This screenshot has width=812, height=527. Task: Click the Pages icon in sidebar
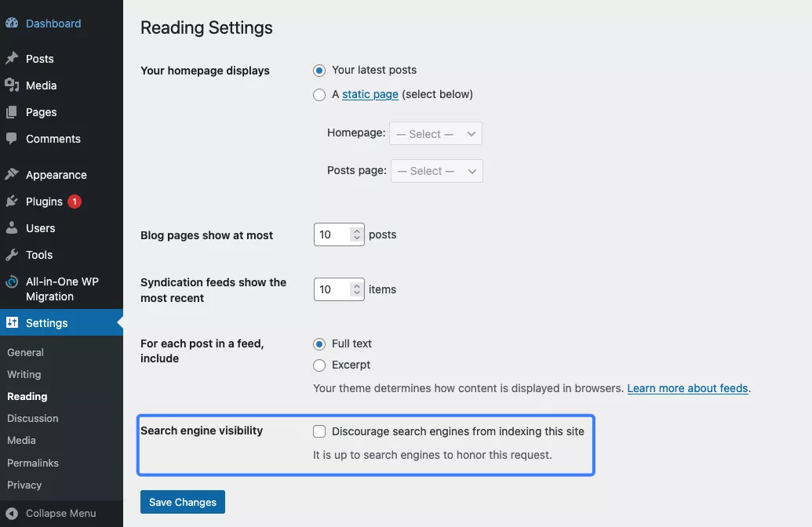(12, 112)
